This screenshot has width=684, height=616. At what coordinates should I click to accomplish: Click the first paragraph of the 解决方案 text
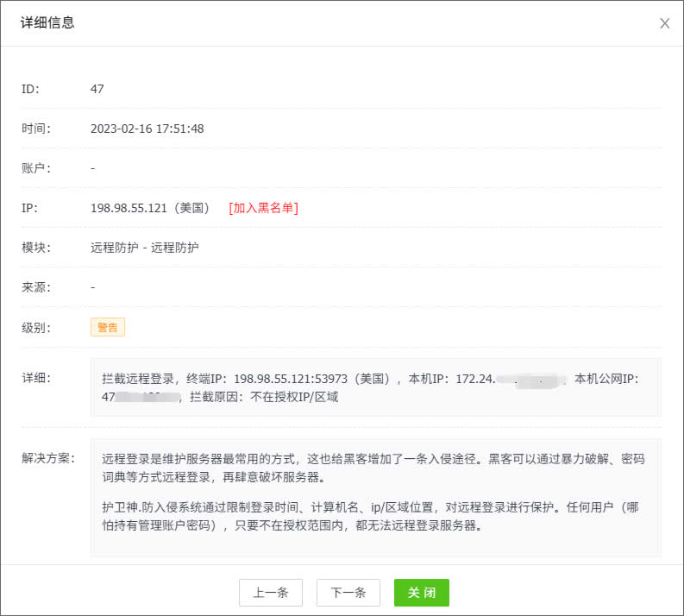point(373,467)
